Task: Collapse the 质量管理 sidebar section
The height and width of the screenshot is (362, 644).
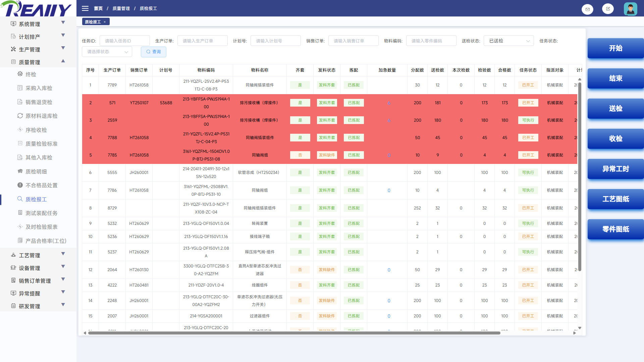Action: (x=63, y=61)
